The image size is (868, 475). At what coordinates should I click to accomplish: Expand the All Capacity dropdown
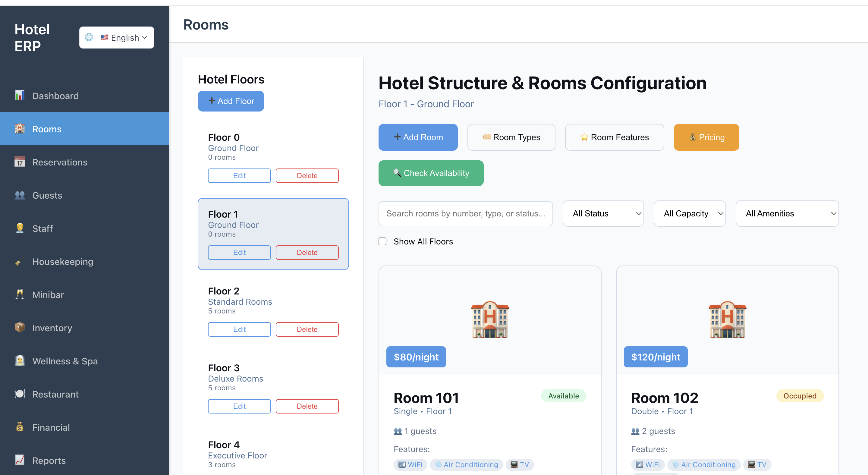point(689,214)
